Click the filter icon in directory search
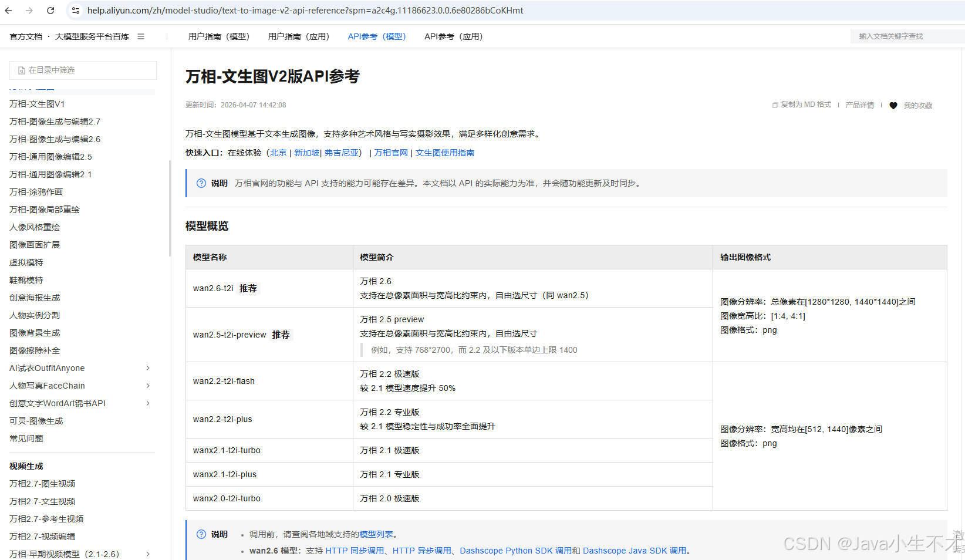This screenshot has width=965, height=560. click(22, 70)
